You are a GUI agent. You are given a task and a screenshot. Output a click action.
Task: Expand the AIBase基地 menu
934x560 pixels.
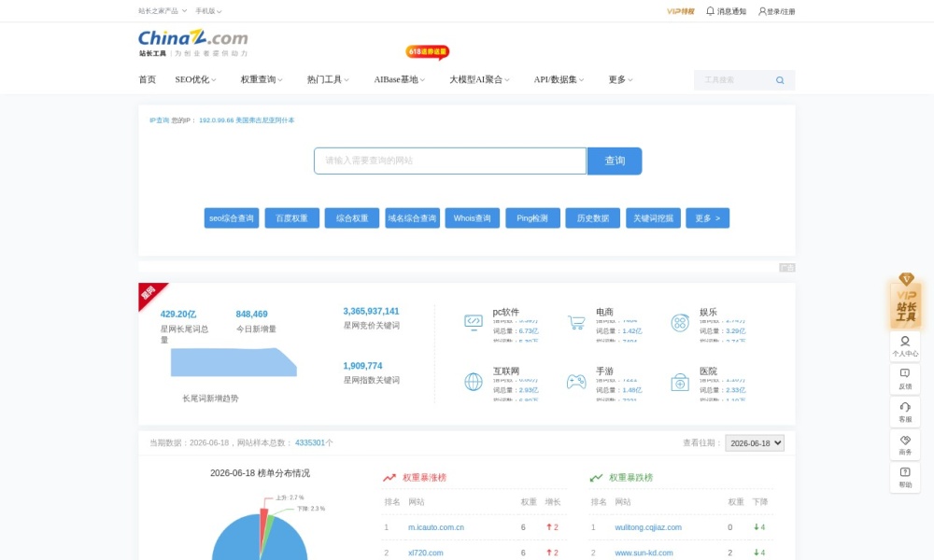[x=399, y=79]
